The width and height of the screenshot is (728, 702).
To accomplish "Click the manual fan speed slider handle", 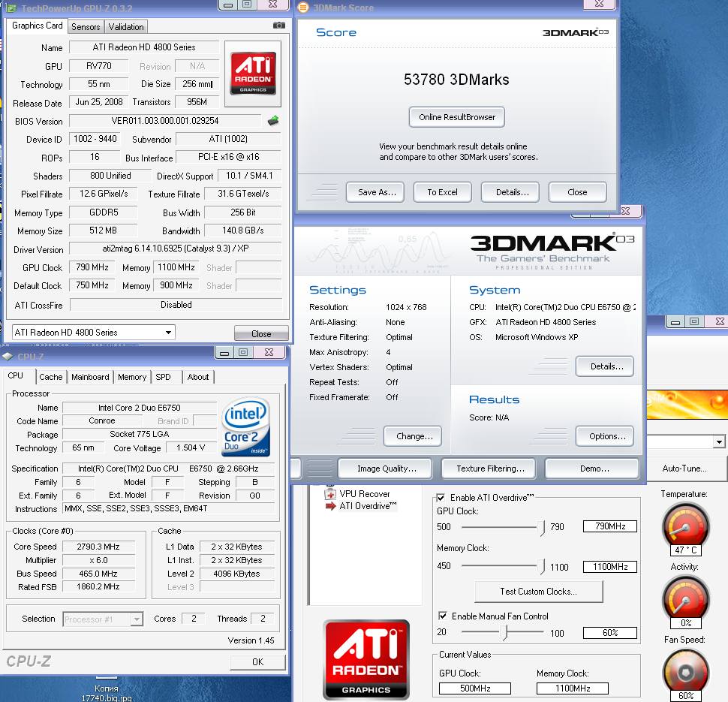I will [x=505, y=632].
